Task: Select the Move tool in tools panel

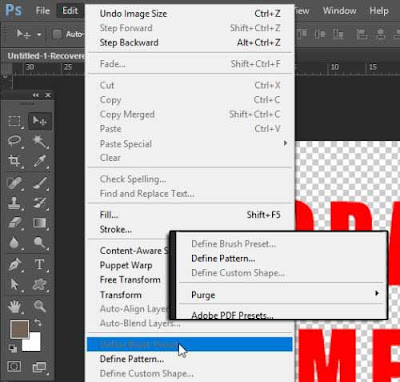Action: coord(39,121)
